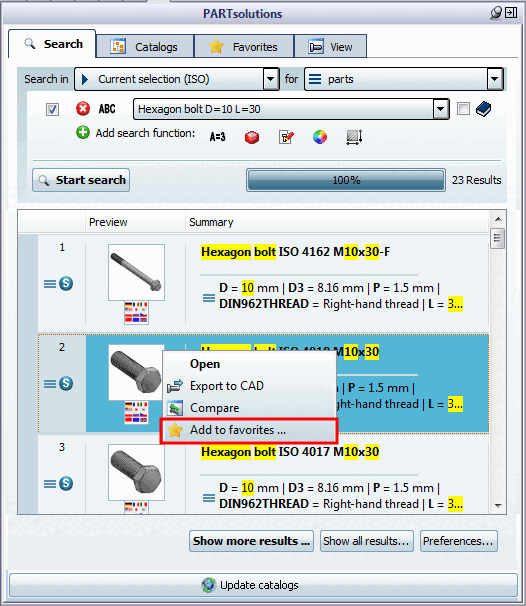The width and height of the screenshot is (526, 606).
Task: Click the S icon in row 1
Action: pos(66,284)
